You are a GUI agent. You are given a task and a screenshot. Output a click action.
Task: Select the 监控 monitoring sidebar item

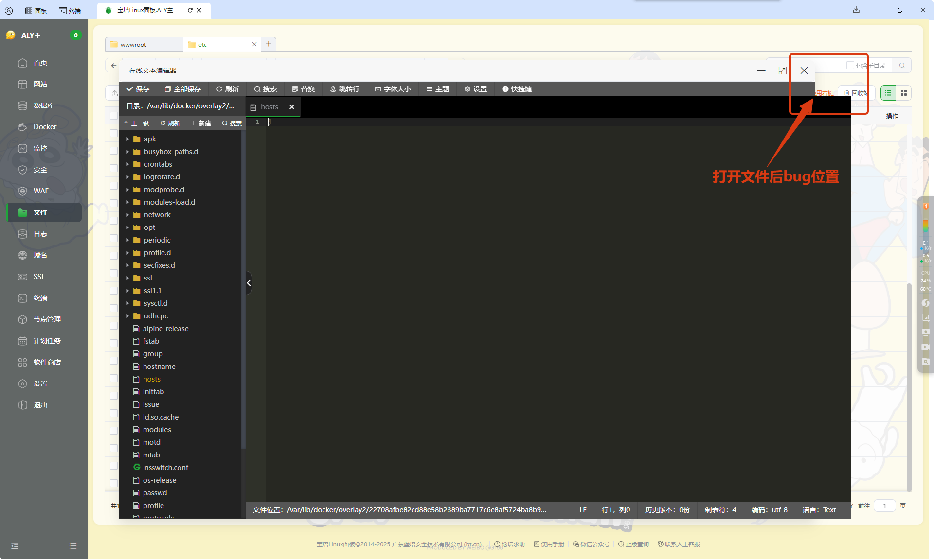pyautogui.click(x=40, y=148)
